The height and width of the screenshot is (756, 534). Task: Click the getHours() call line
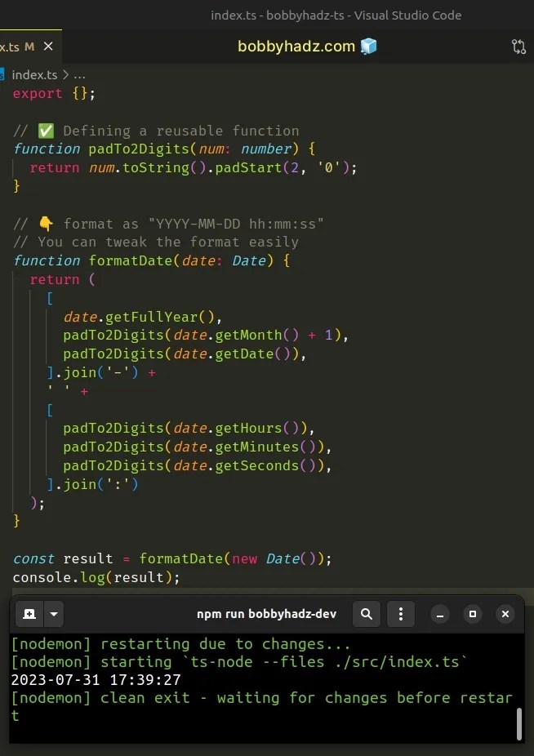pyautogui.click(x=189, y=428)
